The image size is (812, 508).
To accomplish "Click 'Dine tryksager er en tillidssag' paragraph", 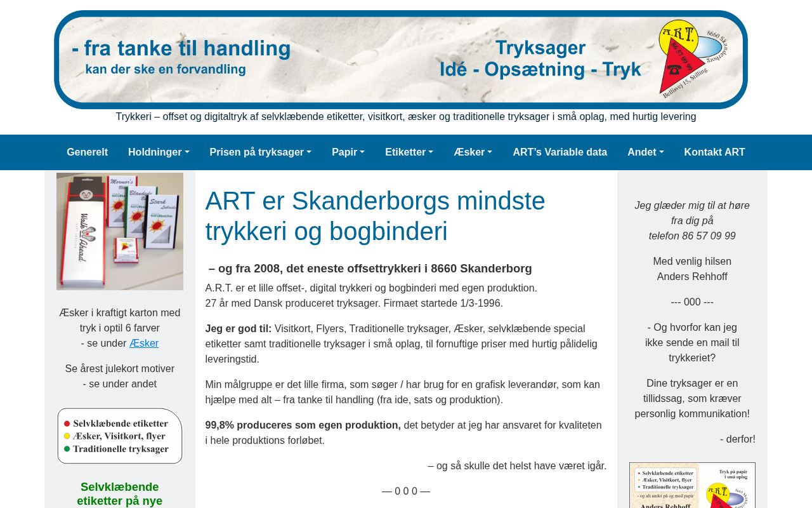I will click(x=692, y=399).
